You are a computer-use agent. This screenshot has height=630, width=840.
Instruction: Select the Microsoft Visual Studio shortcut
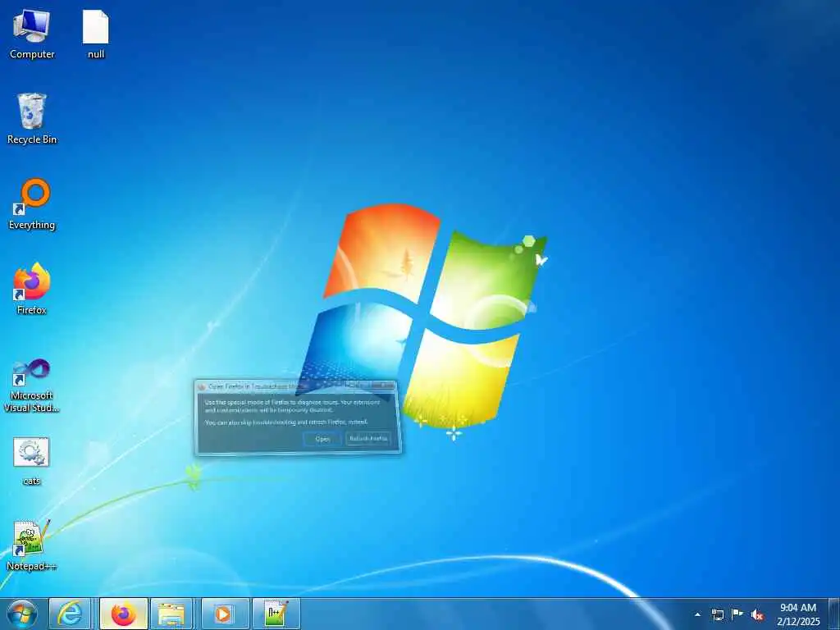32,386
